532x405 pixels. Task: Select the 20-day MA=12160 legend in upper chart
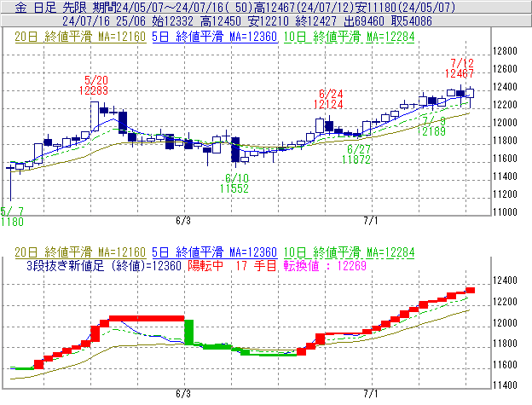pos(80,37)
